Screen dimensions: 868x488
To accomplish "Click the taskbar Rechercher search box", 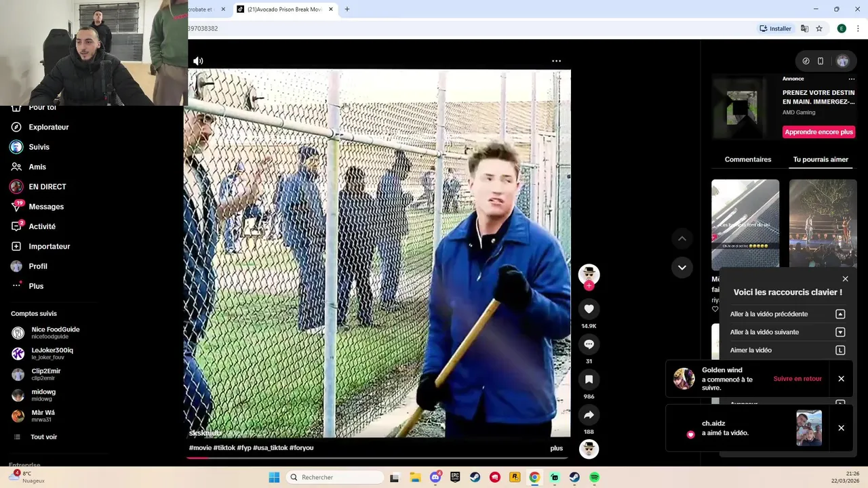I will (x=336, y=477).
